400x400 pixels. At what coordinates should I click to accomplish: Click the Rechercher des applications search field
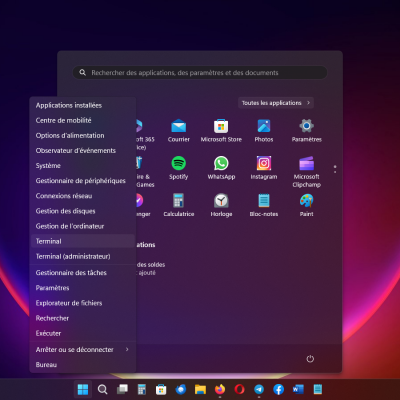[200, 72]
